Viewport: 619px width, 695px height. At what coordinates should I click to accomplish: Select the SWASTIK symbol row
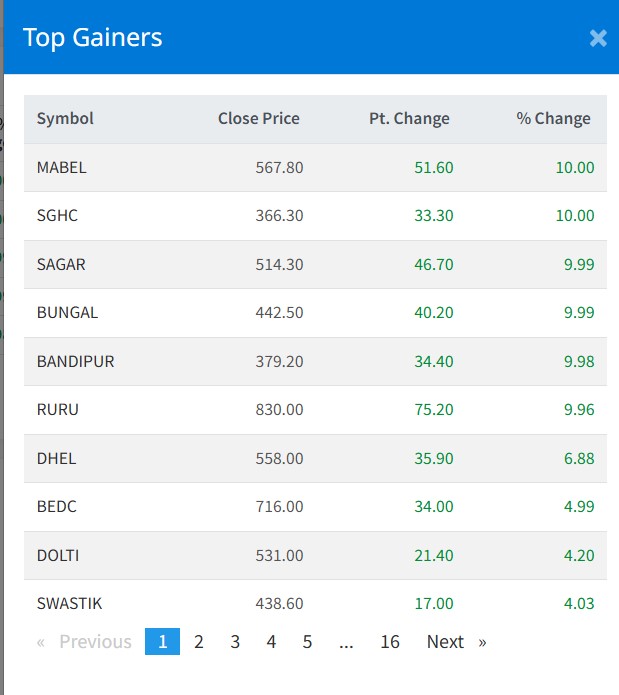(69, 604)
